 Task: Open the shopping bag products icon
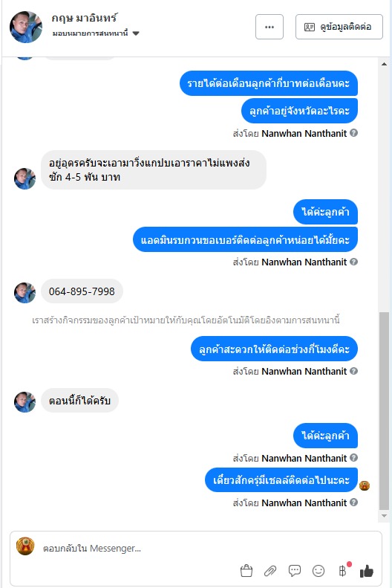[246, 571]
